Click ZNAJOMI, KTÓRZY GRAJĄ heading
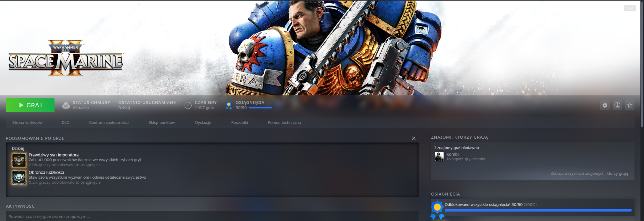The image size is (644, 221). (x=459, y=137)
